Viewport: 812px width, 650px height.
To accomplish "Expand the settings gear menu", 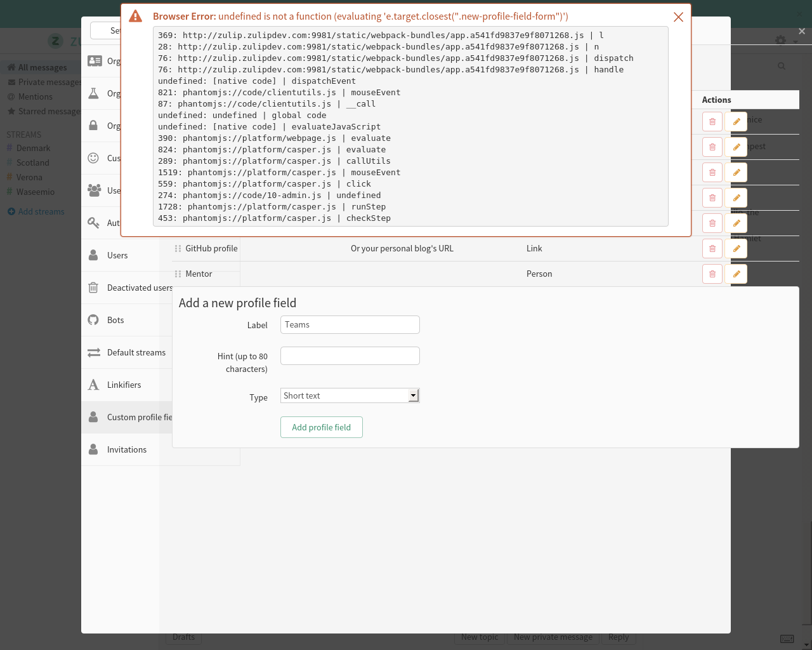I will [780, 40].
